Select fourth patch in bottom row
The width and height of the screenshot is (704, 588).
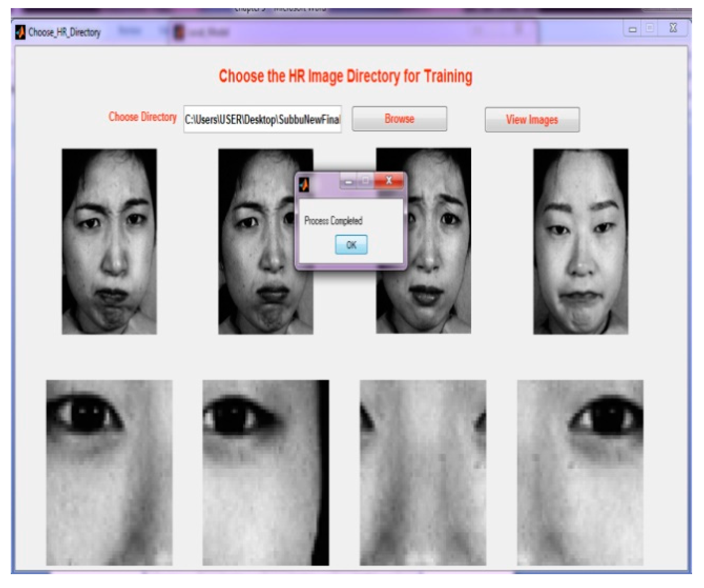point(580,472)
